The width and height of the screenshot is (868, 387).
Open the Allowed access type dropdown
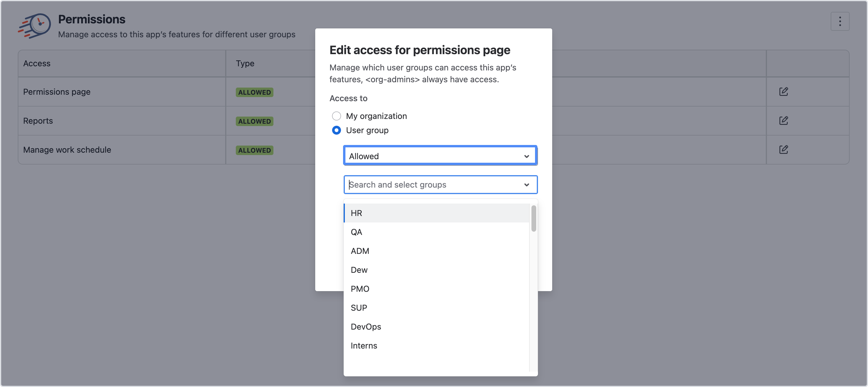(x=435, y=156)
